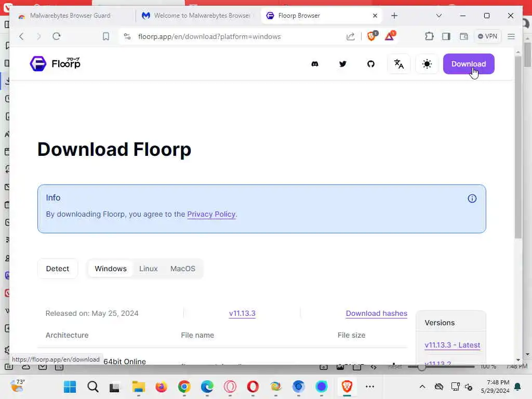Open the v11.13.3 release link

coord(242,313)
